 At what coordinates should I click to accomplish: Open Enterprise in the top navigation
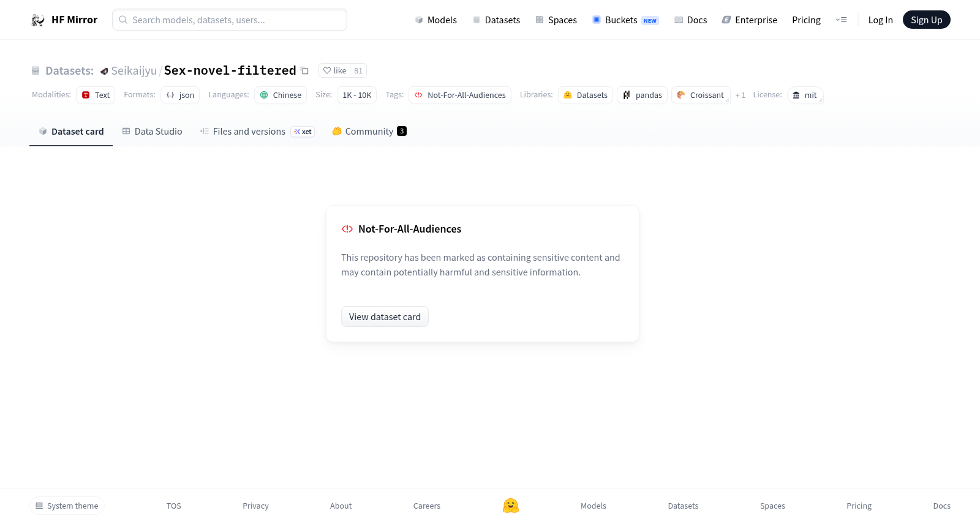[749, 20]
